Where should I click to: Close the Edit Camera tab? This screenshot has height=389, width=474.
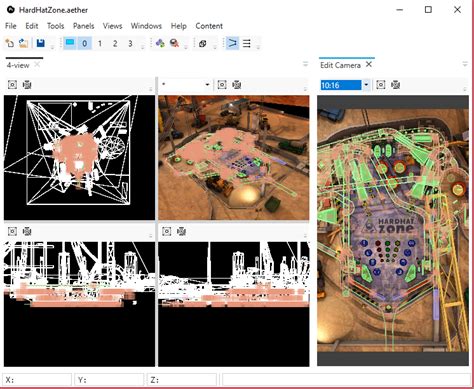(x=369, y=64)
